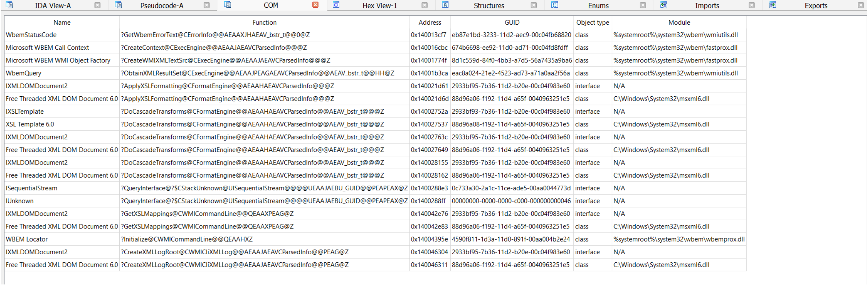The width and height of the screenshot is (868, 287).
Task: Click the Exports tab icon
Action: (x=773, y=5)
